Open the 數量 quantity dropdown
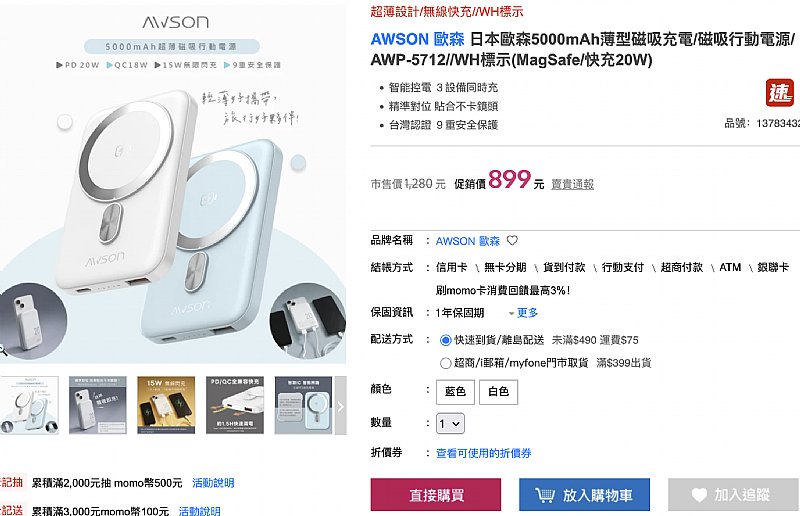800x516 pixels. pyautogui.click(x=450, y=423)
